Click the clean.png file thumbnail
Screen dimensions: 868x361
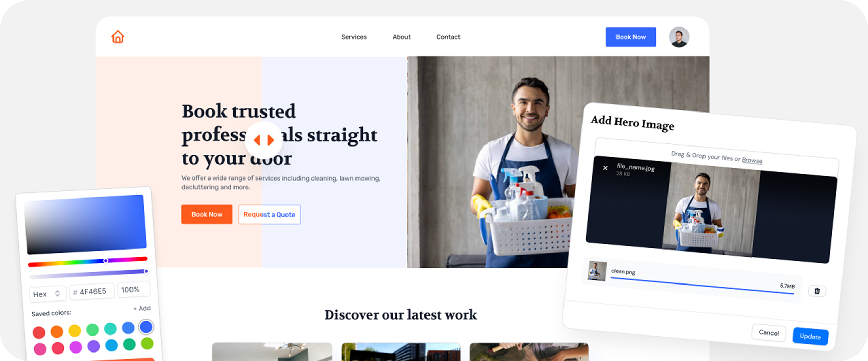point(597,271)
